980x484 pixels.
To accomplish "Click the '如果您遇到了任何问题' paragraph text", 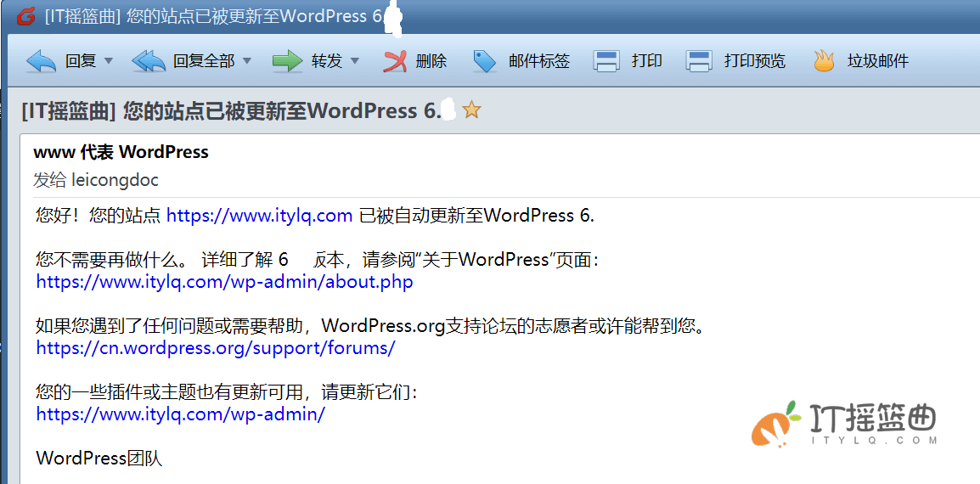I will point(374,326).
